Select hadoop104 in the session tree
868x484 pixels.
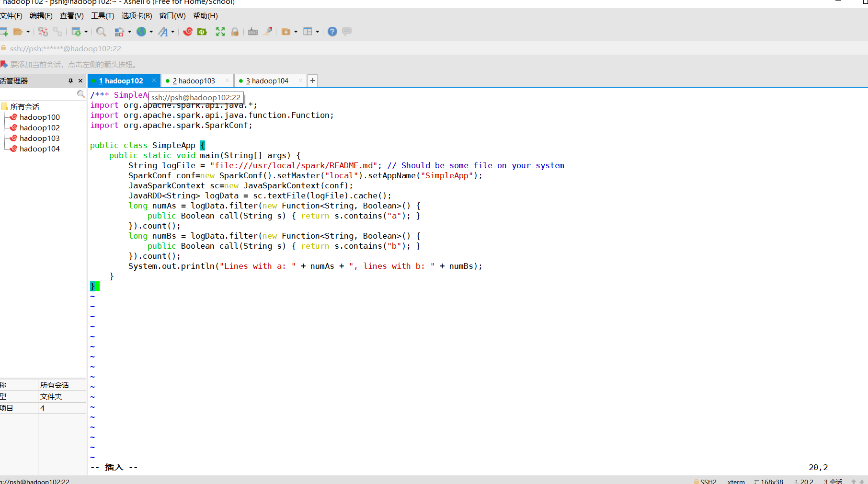pos(39,149)
